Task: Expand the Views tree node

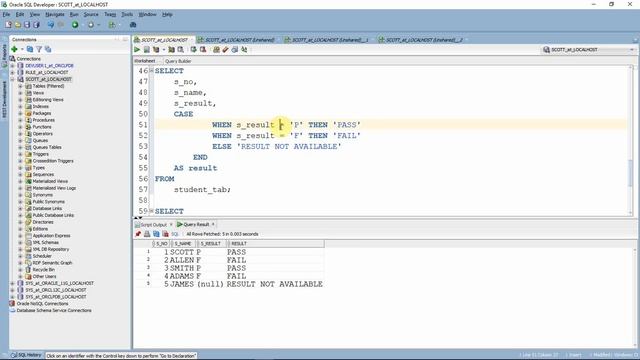Action: (20, 93)
